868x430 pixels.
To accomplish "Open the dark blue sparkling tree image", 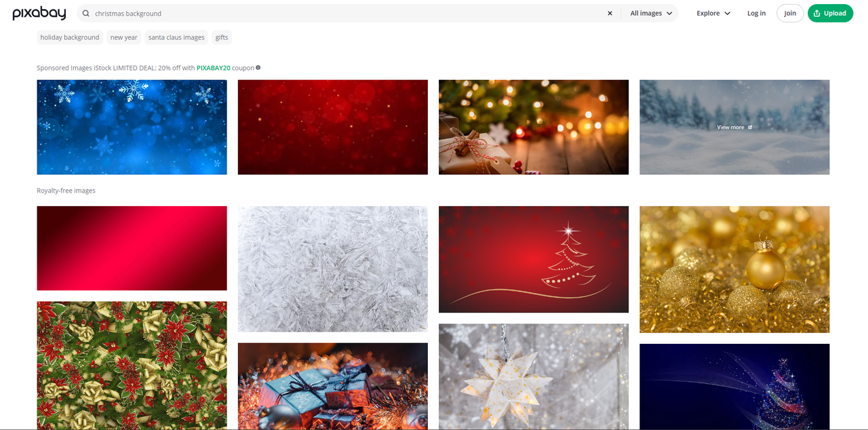I will point(734,387).
